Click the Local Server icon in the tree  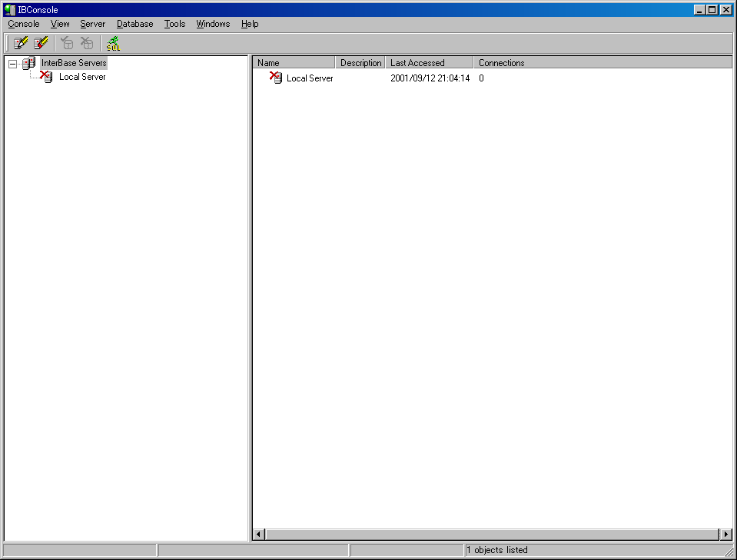[47, 77]
